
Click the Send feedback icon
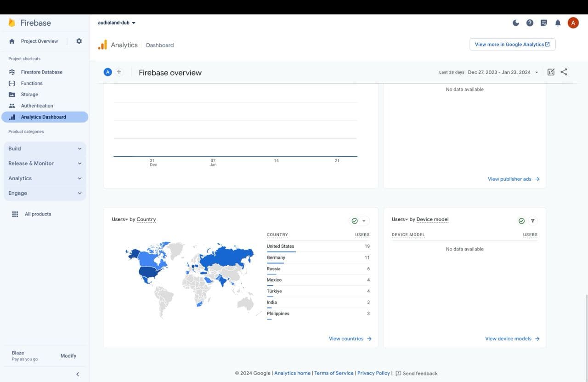[x=398, y=373]
